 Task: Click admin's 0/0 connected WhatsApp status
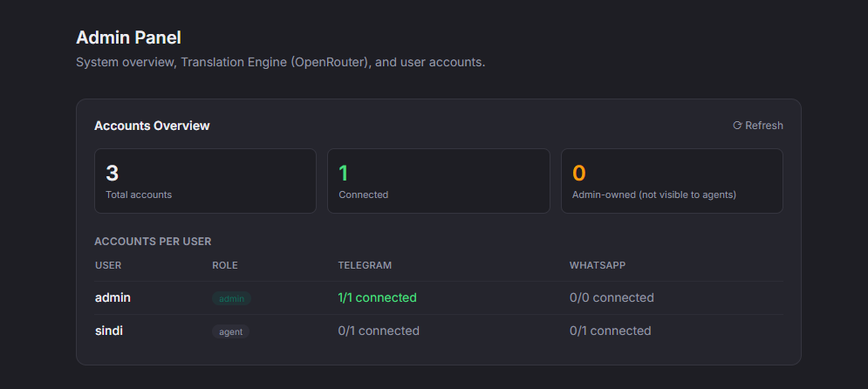[x=612, y=297]
